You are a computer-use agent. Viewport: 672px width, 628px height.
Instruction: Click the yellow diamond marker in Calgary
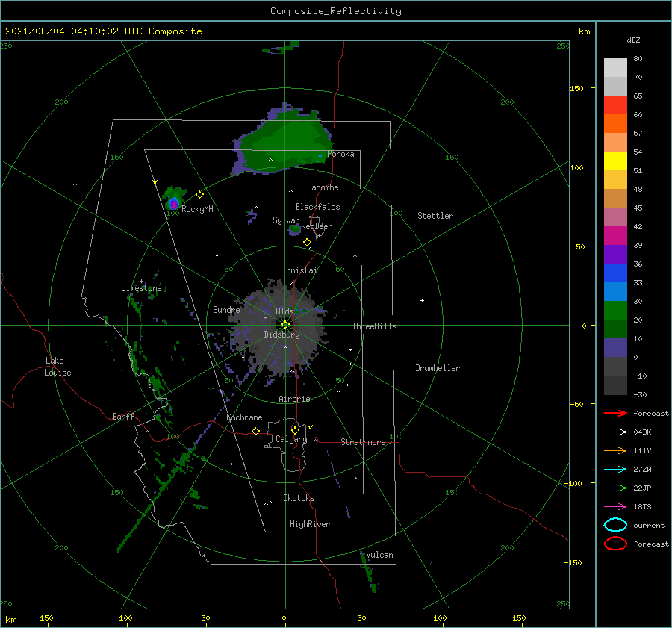[295, 430]
